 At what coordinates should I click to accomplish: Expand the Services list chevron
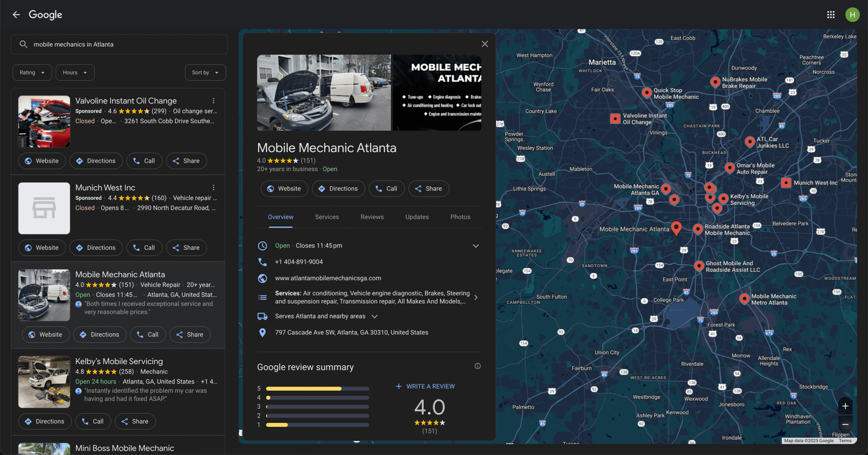[476, 298]
